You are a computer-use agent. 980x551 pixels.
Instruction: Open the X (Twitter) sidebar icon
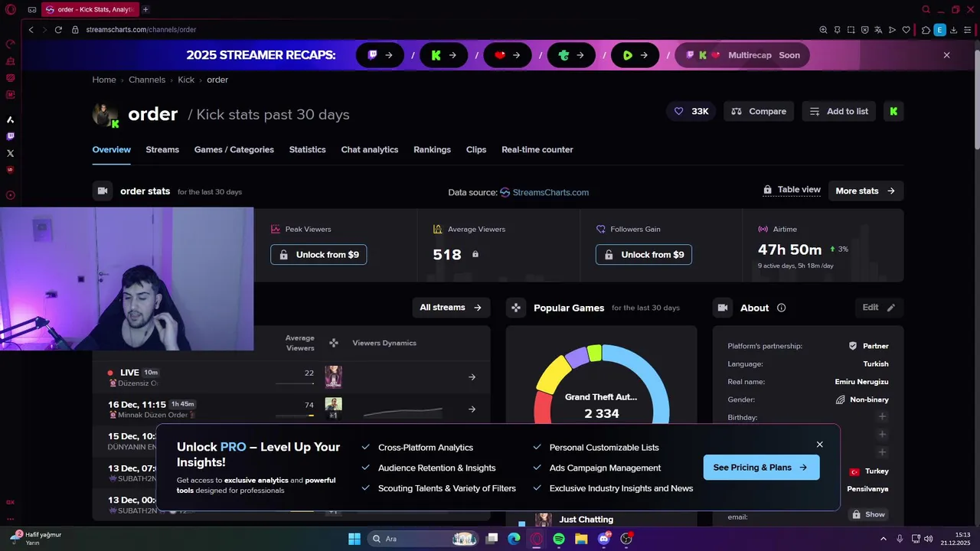point(11,153)
